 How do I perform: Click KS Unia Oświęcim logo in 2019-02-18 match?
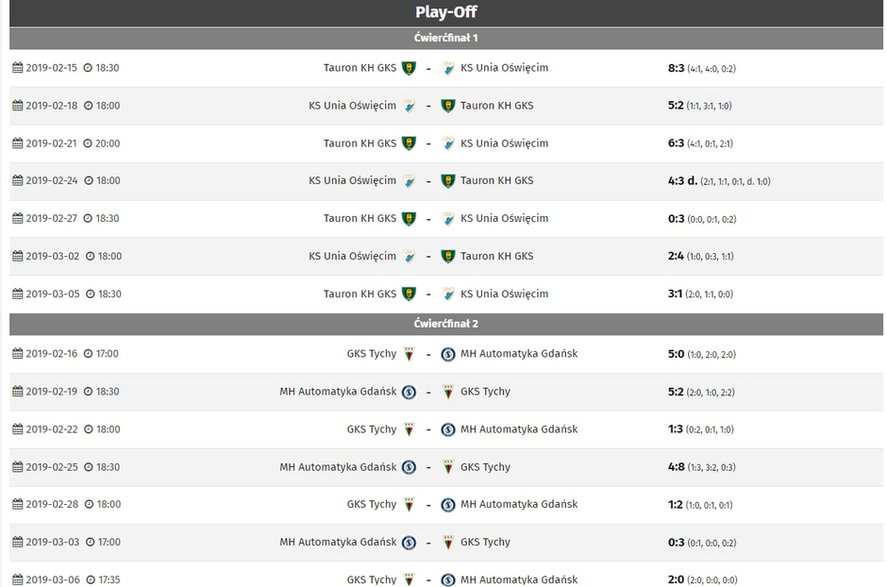tap(409, 105)
